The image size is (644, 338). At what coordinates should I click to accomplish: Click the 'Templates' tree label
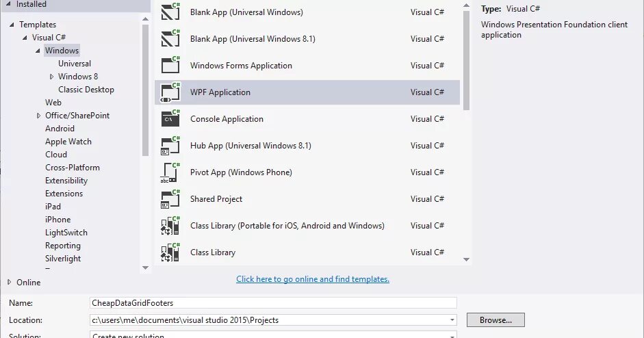coord(38,25)
